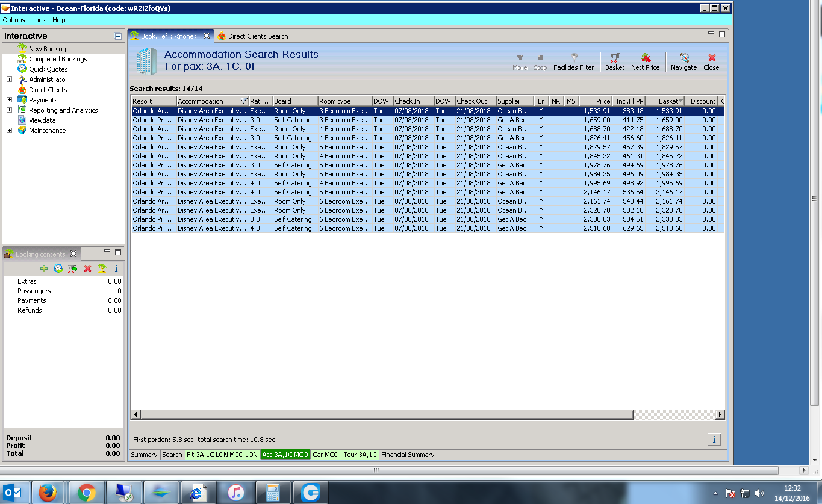Select the result row priced 1,688.70

point(428,129)
